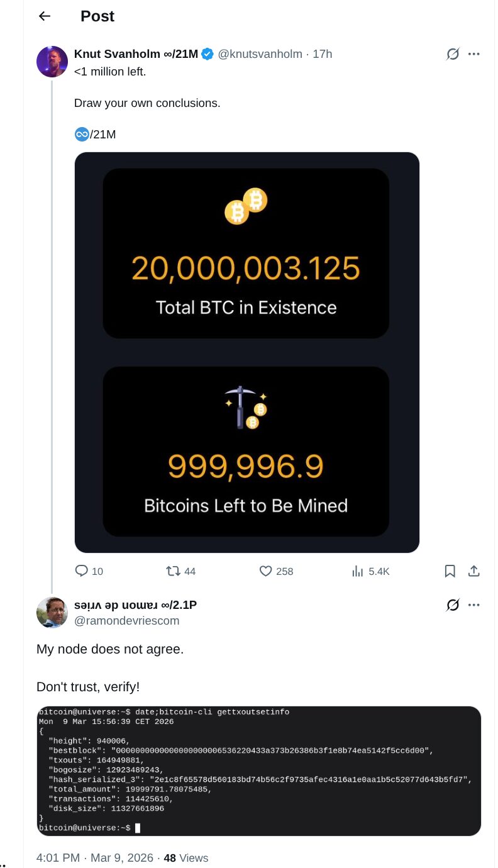
Task: Repost Knut's post with 44 reposts
Action: pyautogui.click(x=173, y=571)
